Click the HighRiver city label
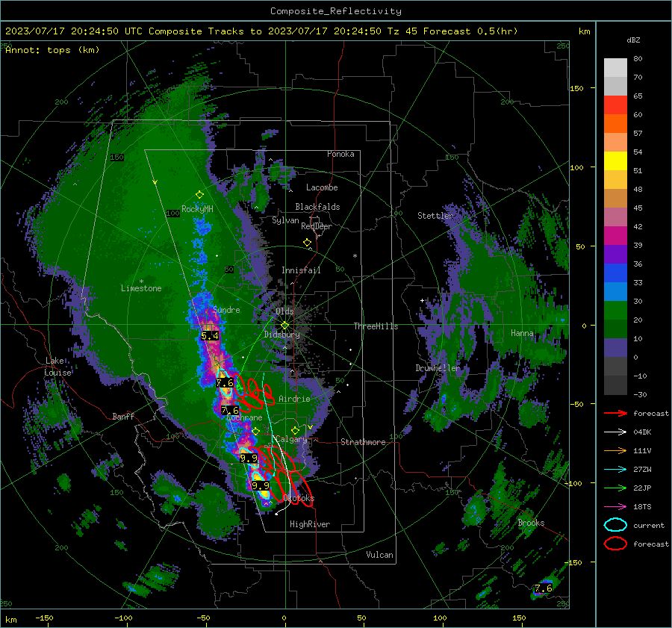The height and width of the screenshot is (628, 672). coord(309,524)
